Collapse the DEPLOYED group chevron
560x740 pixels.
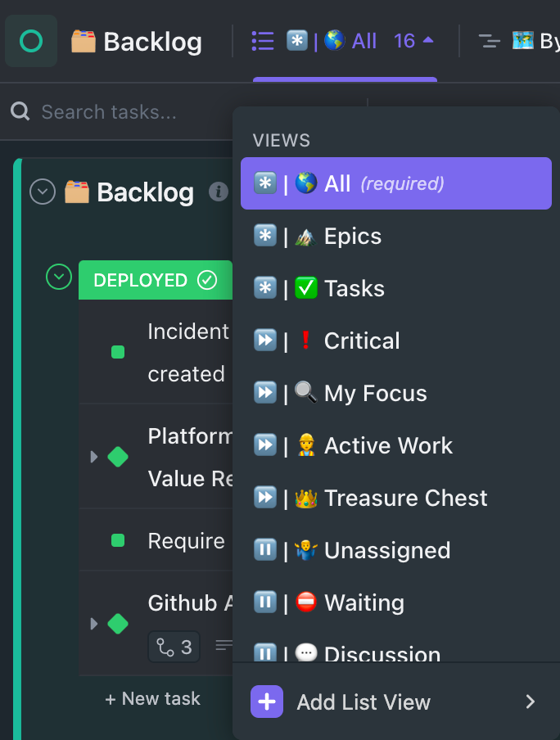(58, 277)
